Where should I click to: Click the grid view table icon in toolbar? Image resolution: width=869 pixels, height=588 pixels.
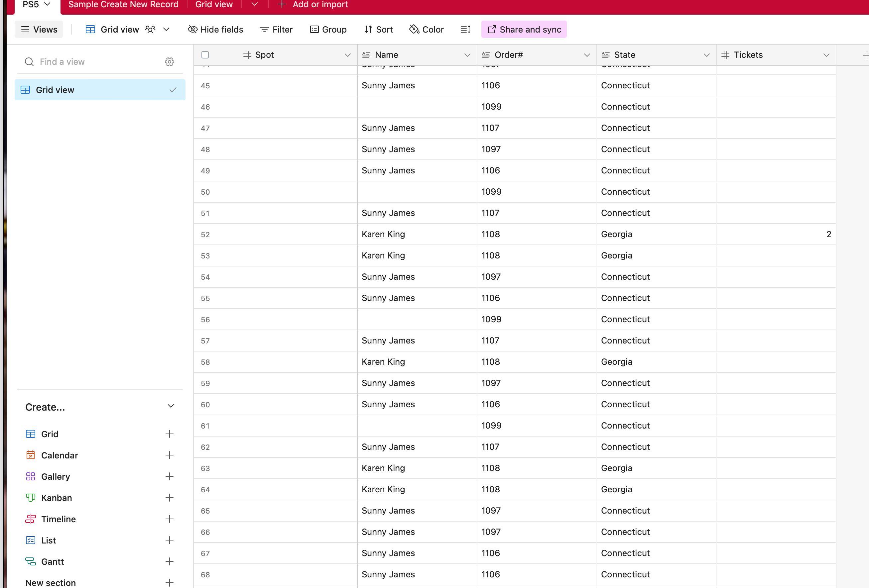click(90, 30)
